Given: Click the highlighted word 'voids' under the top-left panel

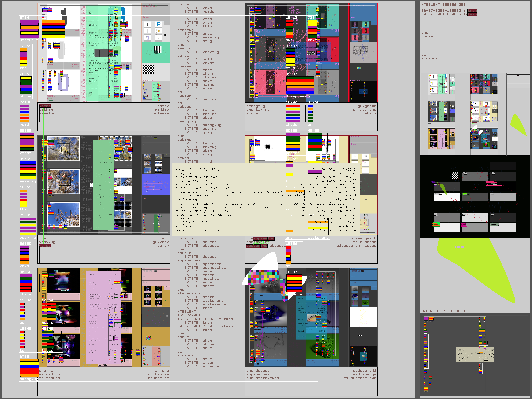Looking at the screenshot, I should pos(45,106).
